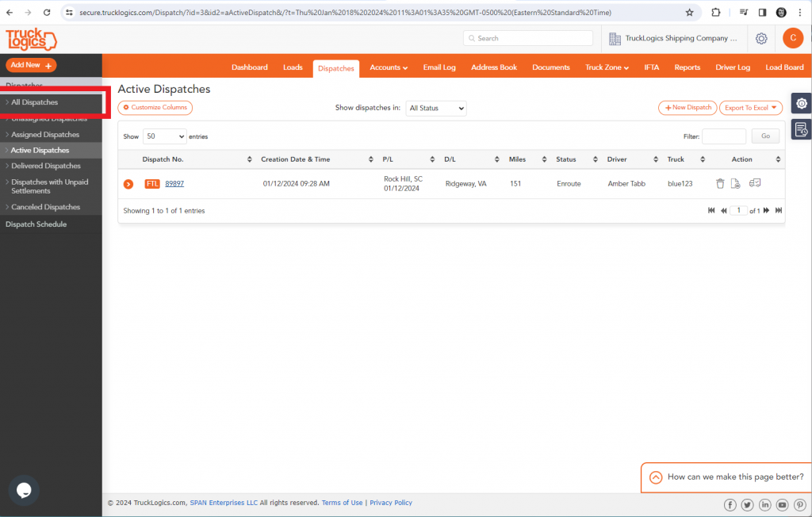Open the settings gear in header

761,38
